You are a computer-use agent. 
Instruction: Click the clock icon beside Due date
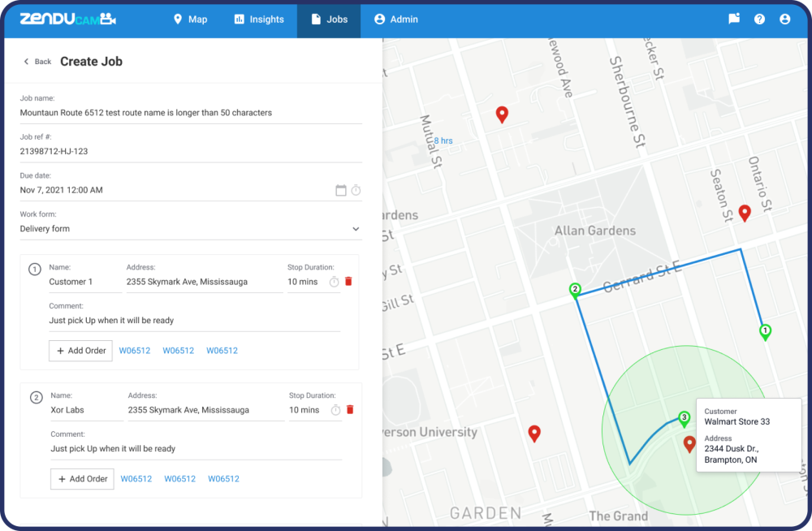[x=356, y=191]
